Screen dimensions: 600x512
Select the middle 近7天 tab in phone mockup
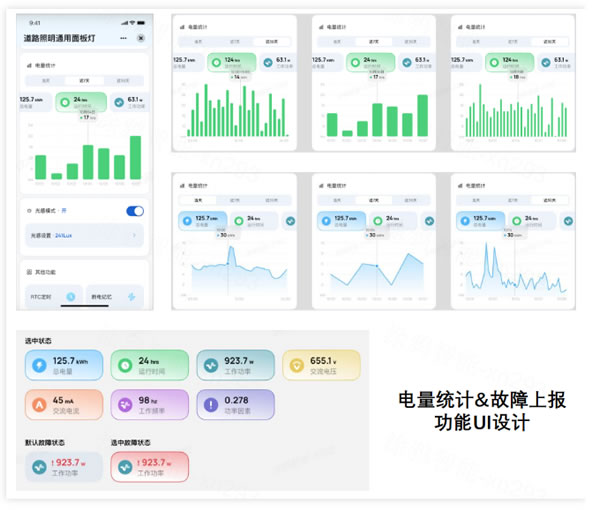pos(84,80)
